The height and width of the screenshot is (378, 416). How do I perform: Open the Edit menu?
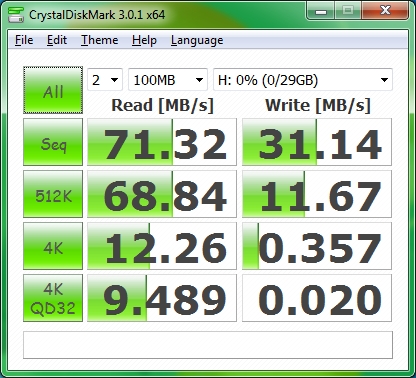[x=57, y=40]
